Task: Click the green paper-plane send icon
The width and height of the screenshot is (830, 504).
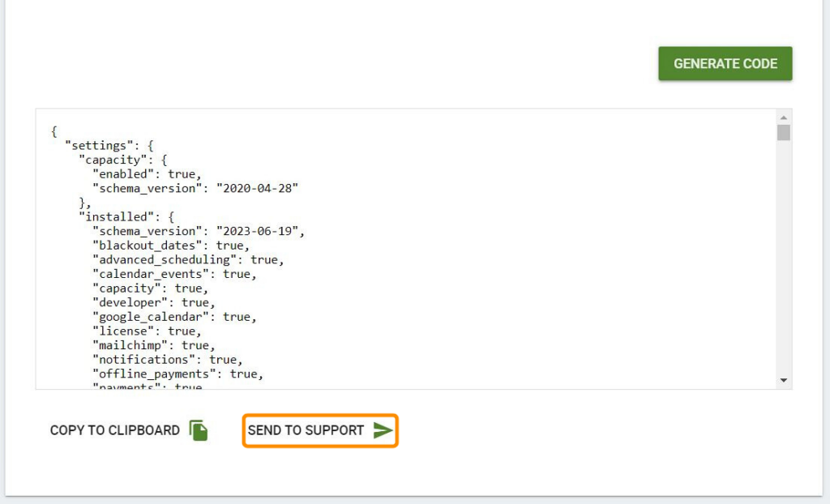Action: pos(383,430)
